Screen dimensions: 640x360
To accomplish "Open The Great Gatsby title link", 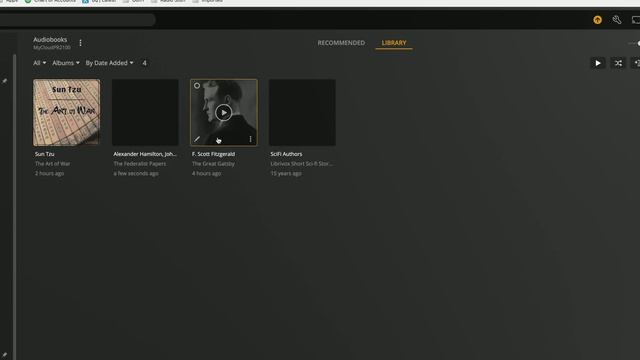I will point(213,164).
